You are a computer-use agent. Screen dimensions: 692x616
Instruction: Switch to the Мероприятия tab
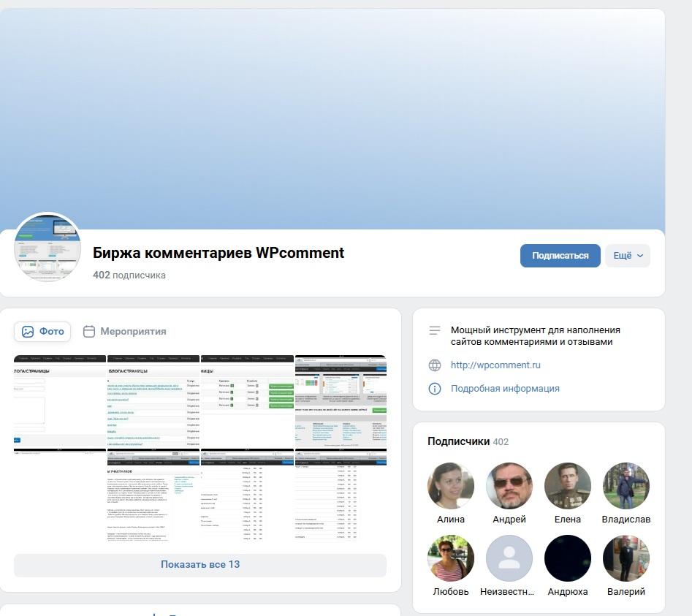[x=124, y=331]
